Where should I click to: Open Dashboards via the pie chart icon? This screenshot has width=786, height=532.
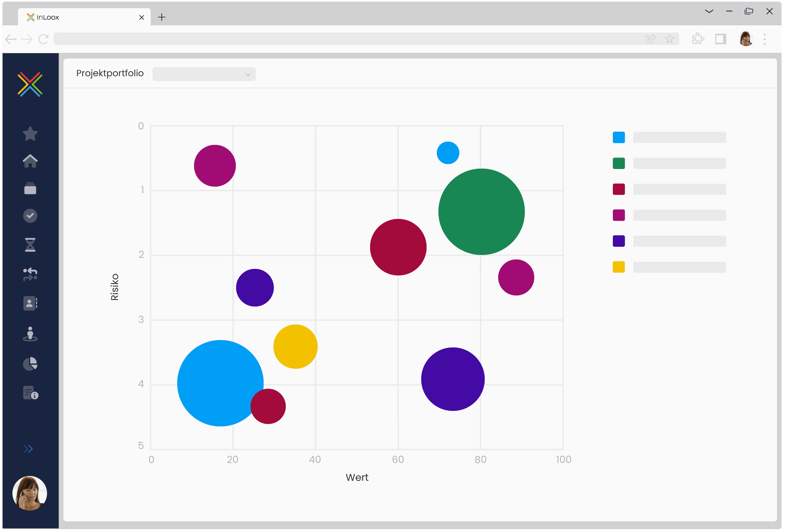[30, 363]
